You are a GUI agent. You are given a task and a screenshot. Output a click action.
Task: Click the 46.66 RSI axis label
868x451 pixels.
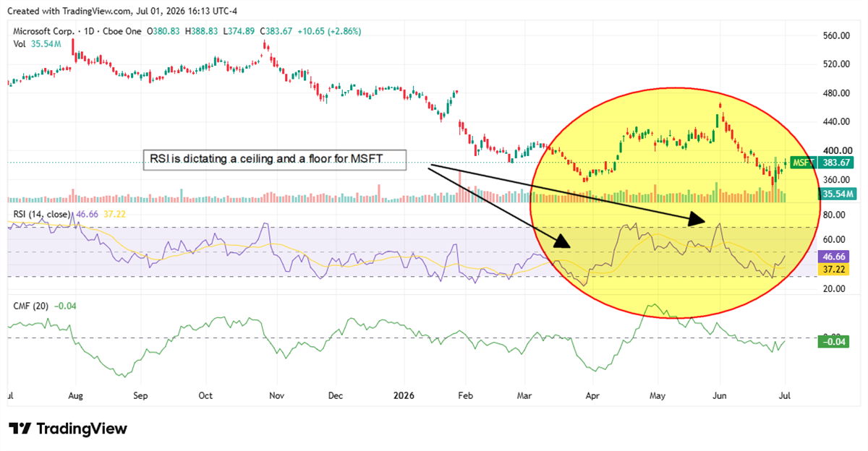click(x=834, y=257)
